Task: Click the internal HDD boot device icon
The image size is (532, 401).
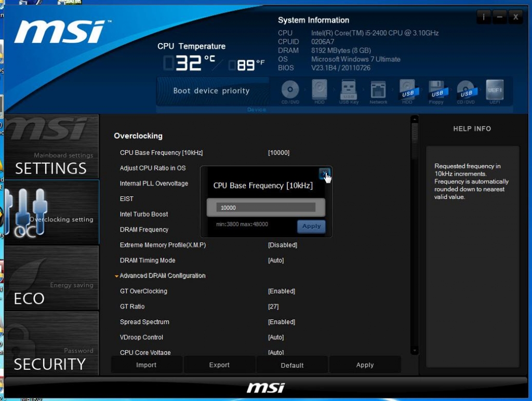Action: (x=320, y=90)
